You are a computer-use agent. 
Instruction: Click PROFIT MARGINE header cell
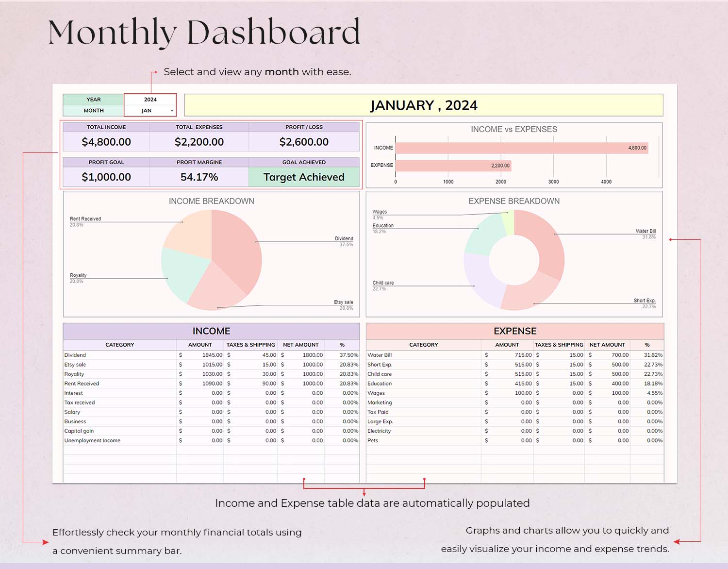199,162
